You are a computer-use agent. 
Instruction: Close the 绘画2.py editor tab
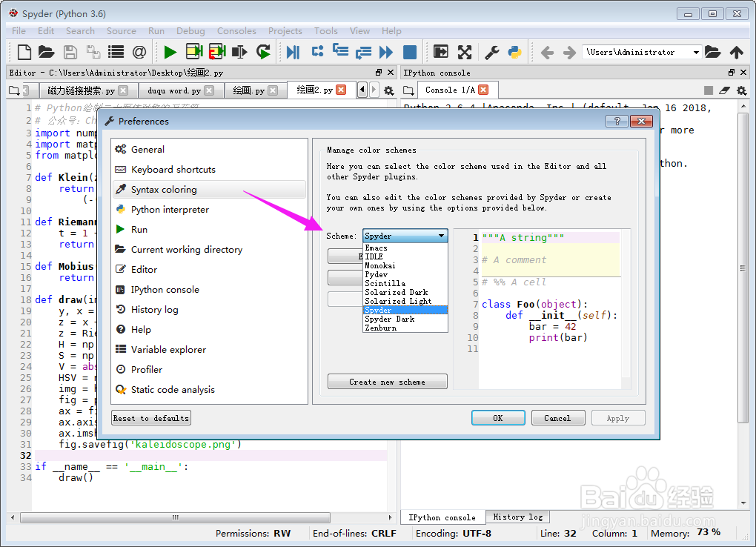coord(342,90)
